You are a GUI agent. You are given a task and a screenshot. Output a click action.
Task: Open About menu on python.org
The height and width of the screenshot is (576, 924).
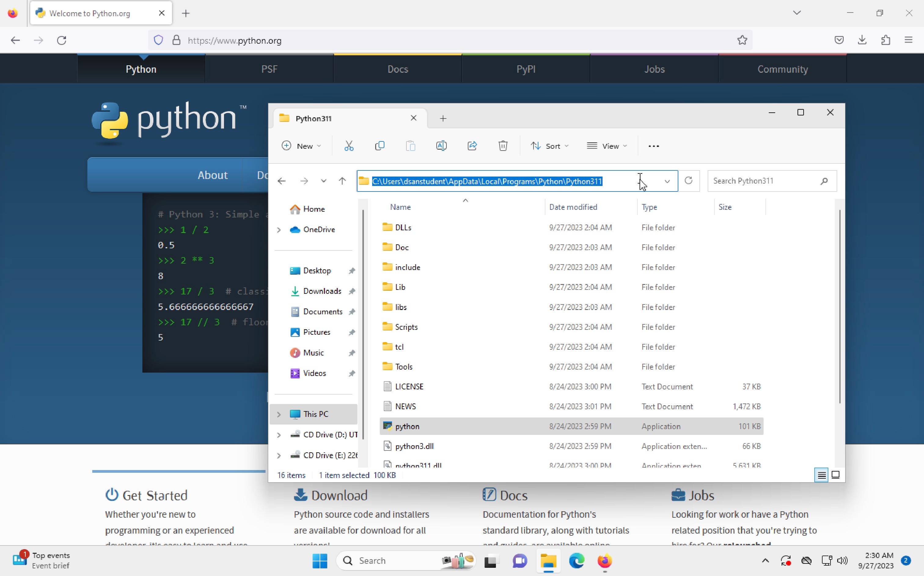[x=212, y=175]
